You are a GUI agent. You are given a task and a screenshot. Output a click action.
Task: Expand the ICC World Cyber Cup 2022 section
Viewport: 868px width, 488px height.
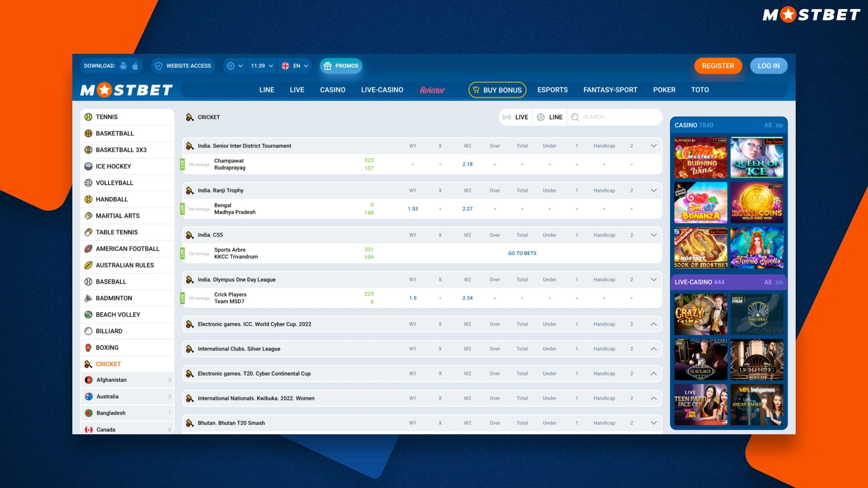click(654, 324)
